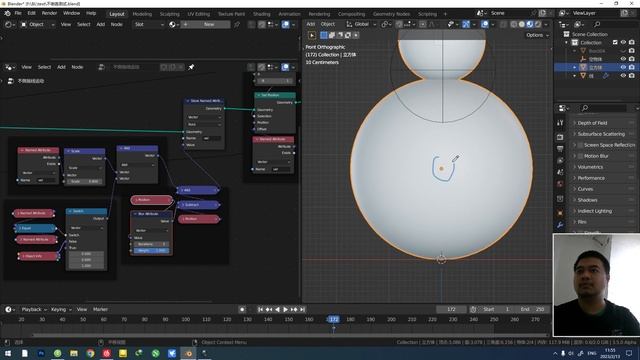
Task: Open the Global transform orientation dropdown
Action: coord(362,24)
